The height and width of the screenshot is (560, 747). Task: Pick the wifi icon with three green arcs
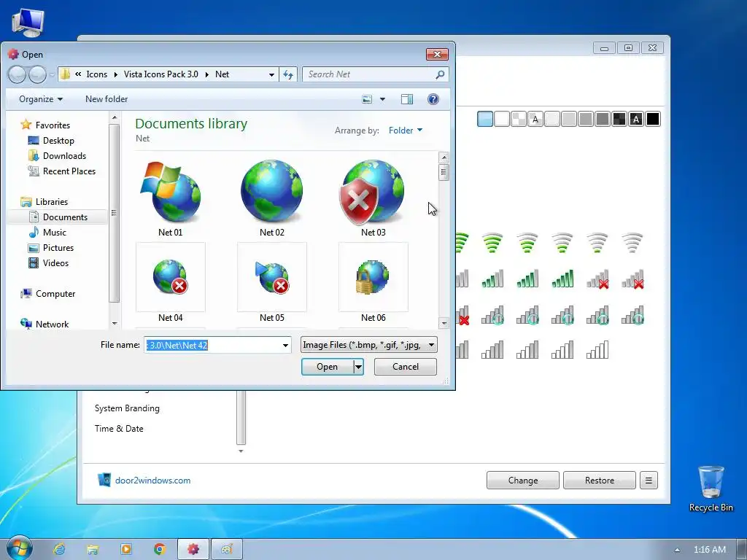(x=527, y=243)
